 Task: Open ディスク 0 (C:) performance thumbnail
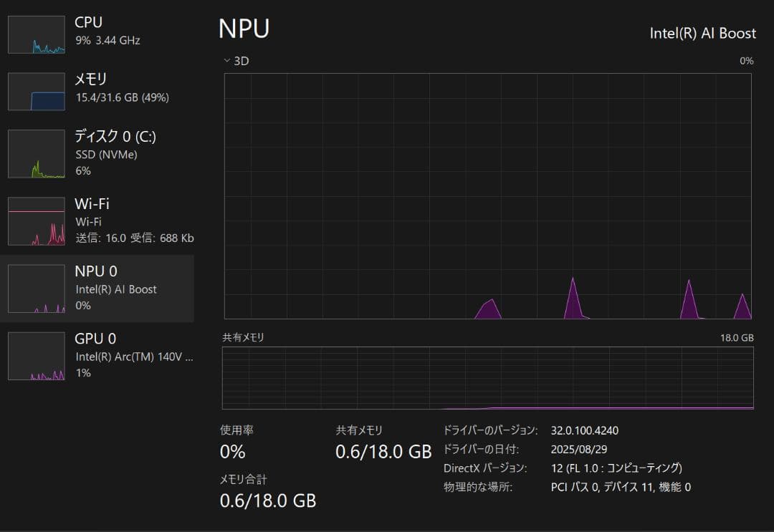(x=37, y=154)
